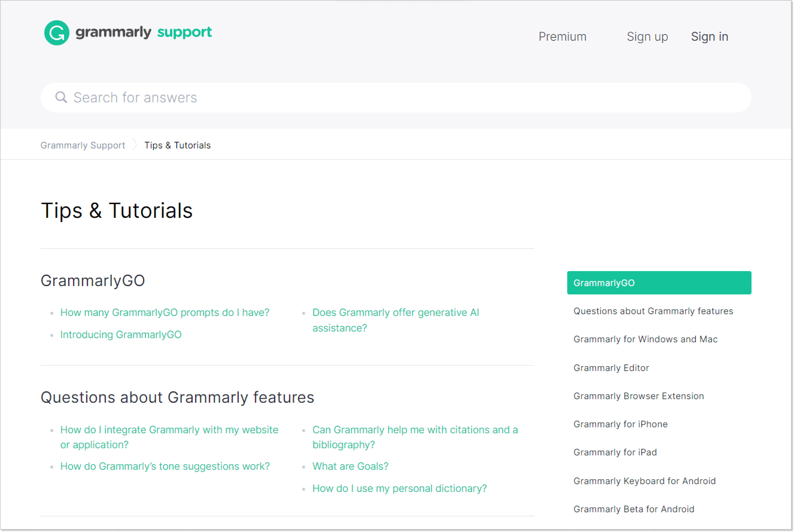
Task: Focus the Search for answers field
Action: coord(396,97)
